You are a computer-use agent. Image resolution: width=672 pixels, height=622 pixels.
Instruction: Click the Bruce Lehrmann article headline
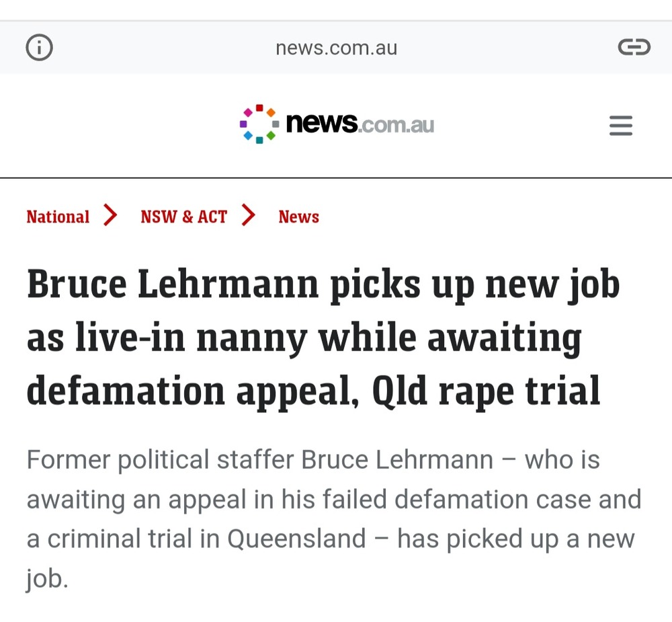pyautogui.click(x=323, y=337)
